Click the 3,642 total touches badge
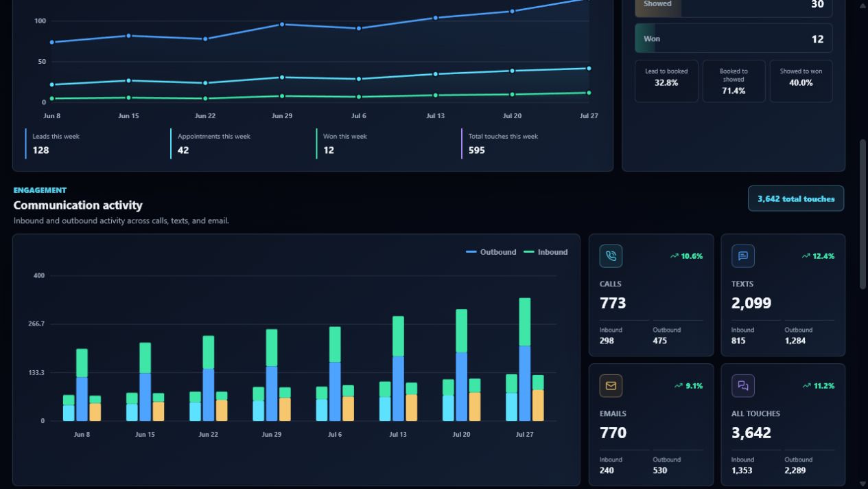 796,198
